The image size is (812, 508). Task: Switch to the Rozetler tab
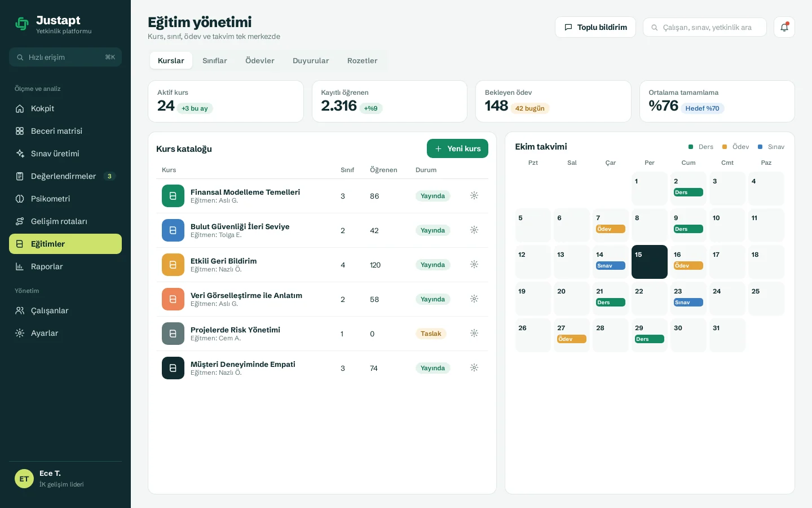(362, 60)
